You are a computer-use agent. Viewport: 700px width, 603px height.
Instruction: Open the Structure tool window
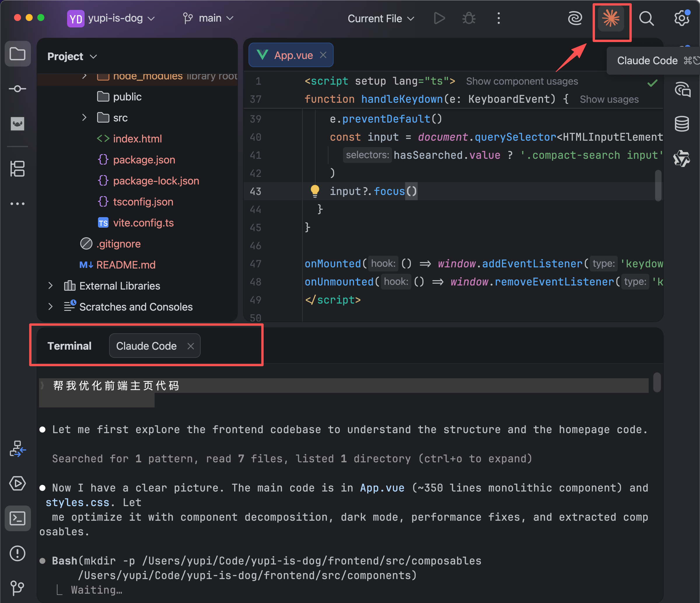[x=17, y=169]
